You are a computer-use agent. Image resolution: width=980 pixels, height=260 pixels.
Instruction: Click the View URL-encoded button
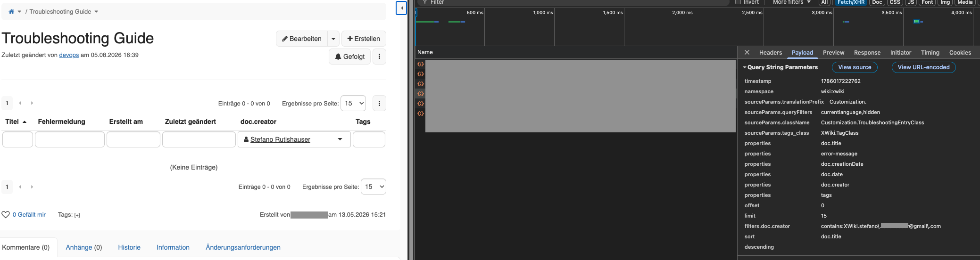coord(923,67)
